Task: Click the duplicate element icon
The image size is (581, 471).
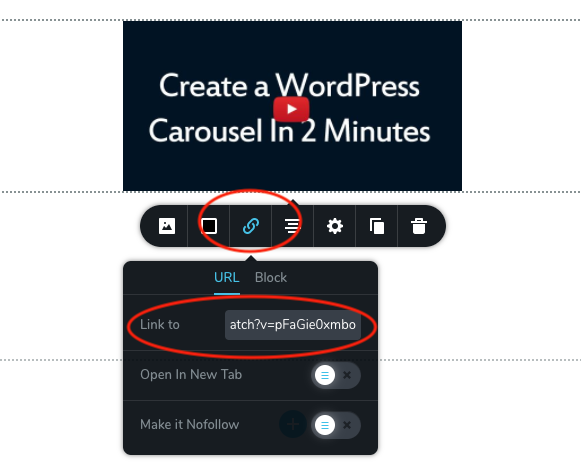Action: point(377,226)
